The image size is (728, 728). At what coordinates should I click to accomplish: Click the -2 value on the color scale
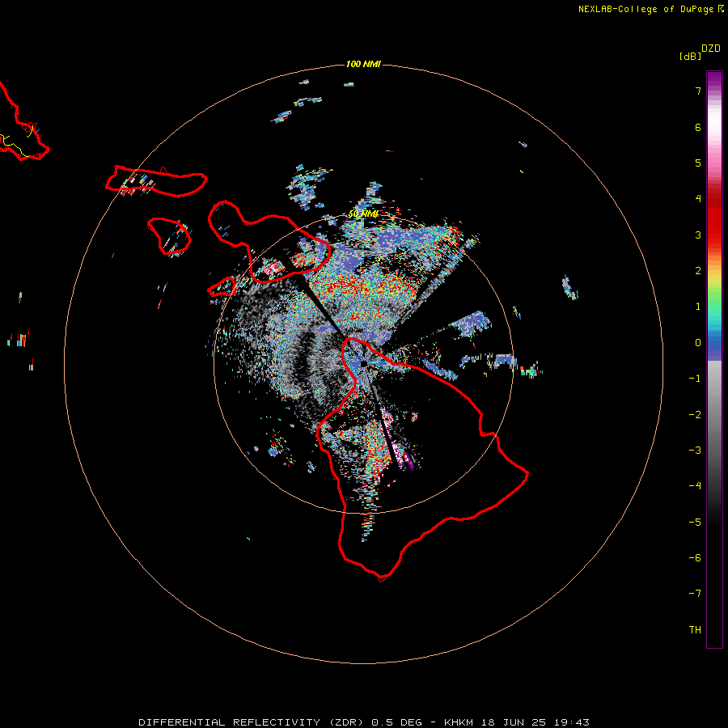coord(695,415)
